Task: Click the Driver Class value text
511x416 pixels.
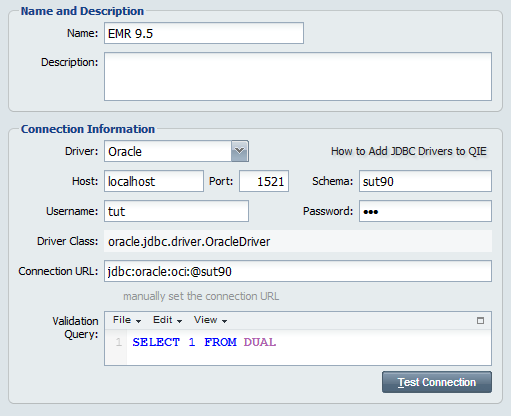Action: 189,241
